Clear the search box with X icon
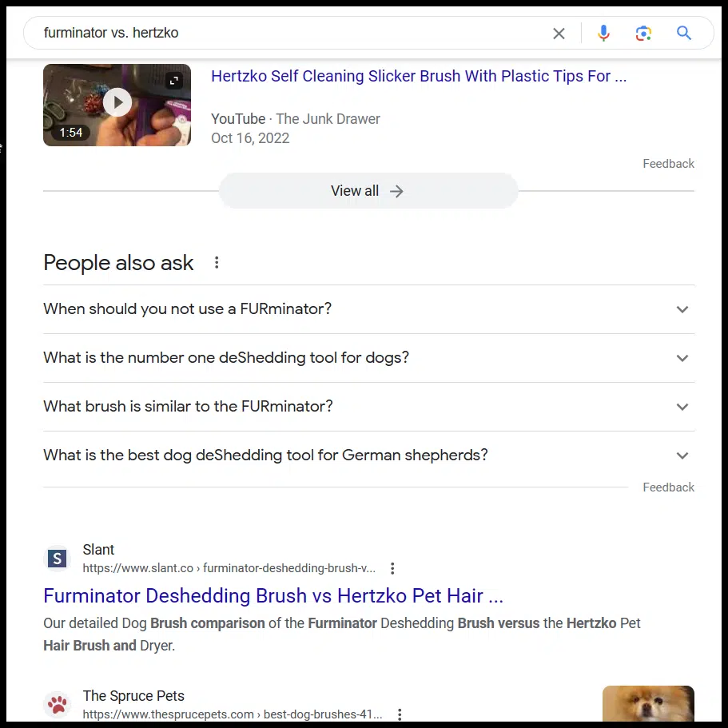 pyautogui.click(x=559, y=34)
